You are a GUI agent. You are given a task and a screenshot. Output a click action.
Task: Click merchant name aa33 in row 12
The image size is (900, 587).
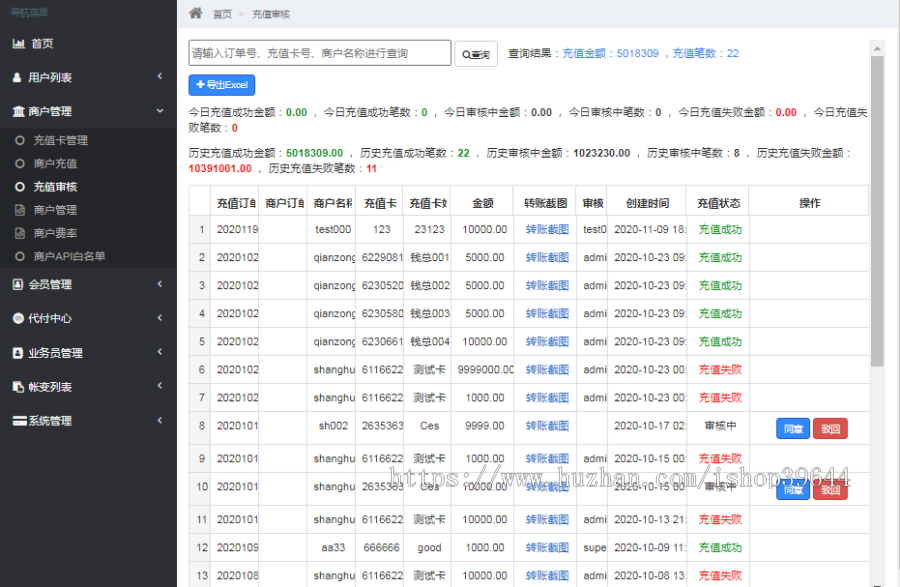coord(333,547)
